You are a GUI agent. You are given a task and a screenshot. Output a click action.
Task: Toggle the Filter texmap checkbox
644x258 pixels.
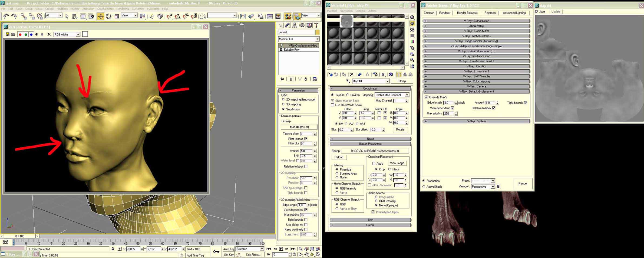306,139
